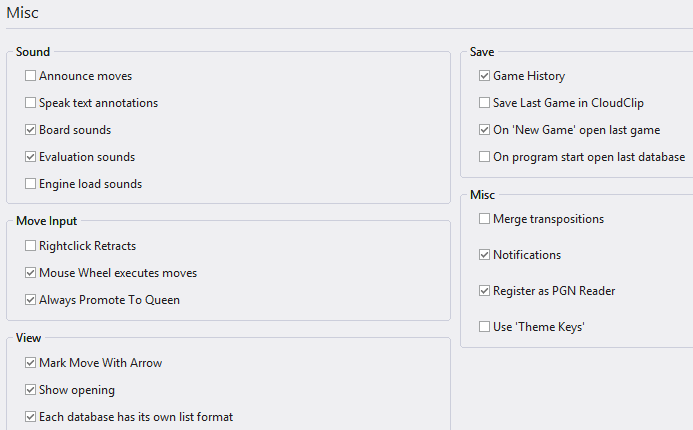
Task: Uncheck Register as PGN Reader
Action: [x=485, y=291]
